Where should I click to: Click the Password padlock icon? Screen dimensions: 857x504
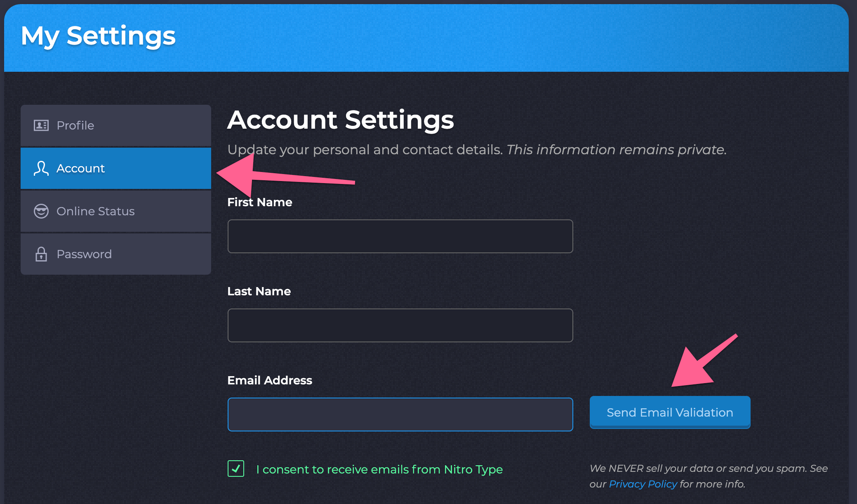click(x=41, y=254)
